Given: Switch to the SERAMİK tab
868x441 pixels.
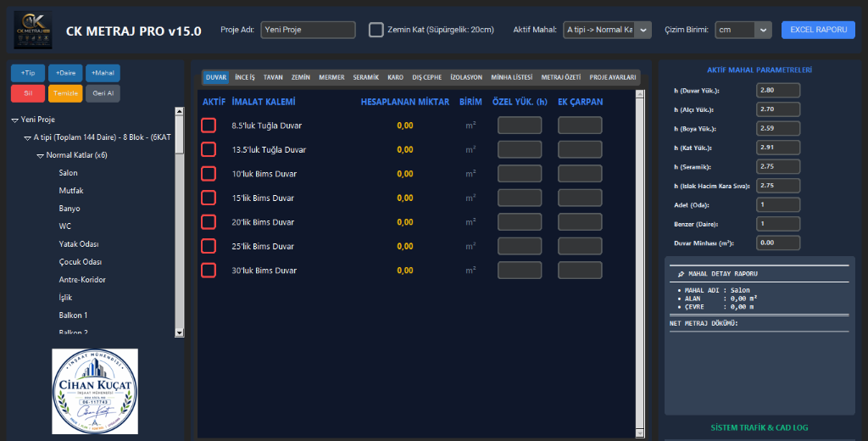Looking at the screenshot, I should pyautogui.click(x=366, y=77).
